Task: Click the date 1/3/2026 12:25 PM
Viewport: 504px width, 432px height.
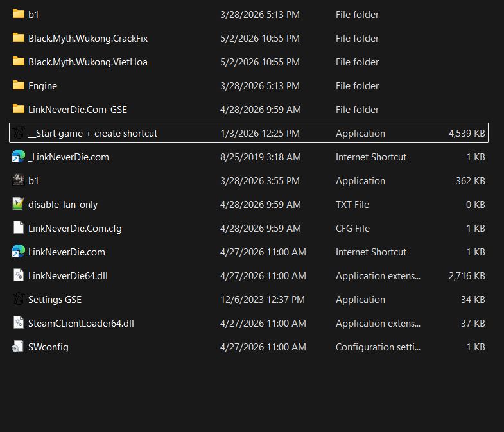Action: click(x=260, y=134)
